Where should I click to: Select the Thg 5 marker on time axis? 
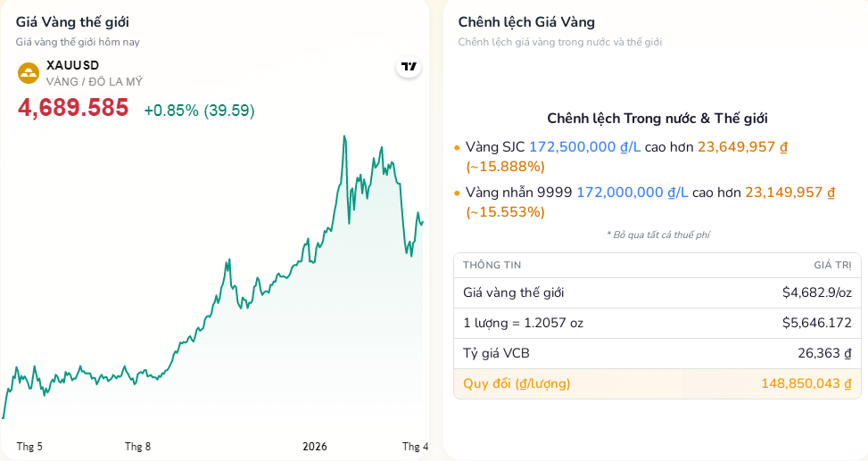click(x=29, y=446)
